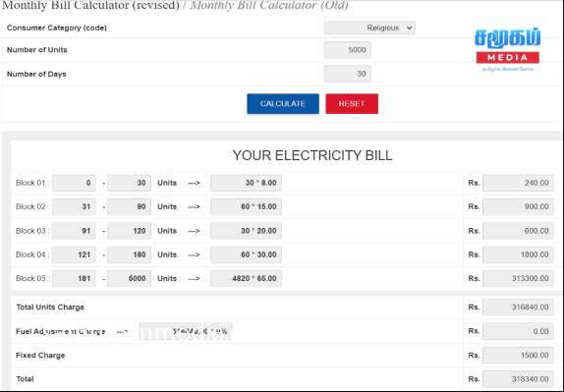The width and height of the screenshot is (564, 392).
Task: Click the Monthly Bill Calculator (revised) heading
Action: pos(90,5)
